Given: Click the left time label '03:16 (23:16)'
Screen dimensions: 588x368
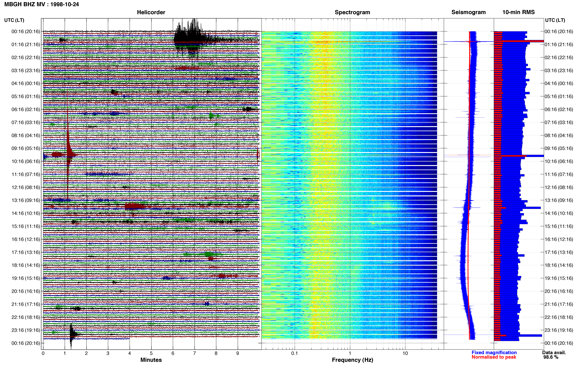Looking at the screenshot, I should (x=26, y=71).
